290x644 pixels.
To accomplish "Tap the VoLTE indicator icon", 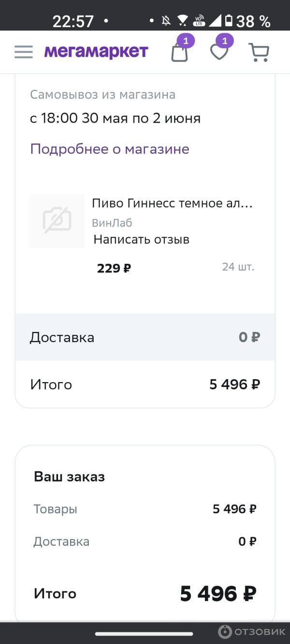I will pyautogui.click(x=199, y=21).
